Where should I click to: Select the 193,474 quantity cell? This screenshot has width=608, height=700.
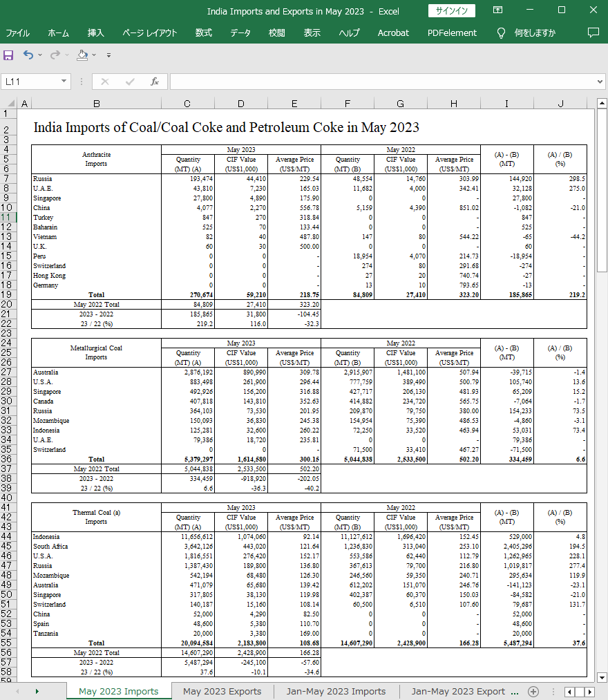(x=188, y=178)
